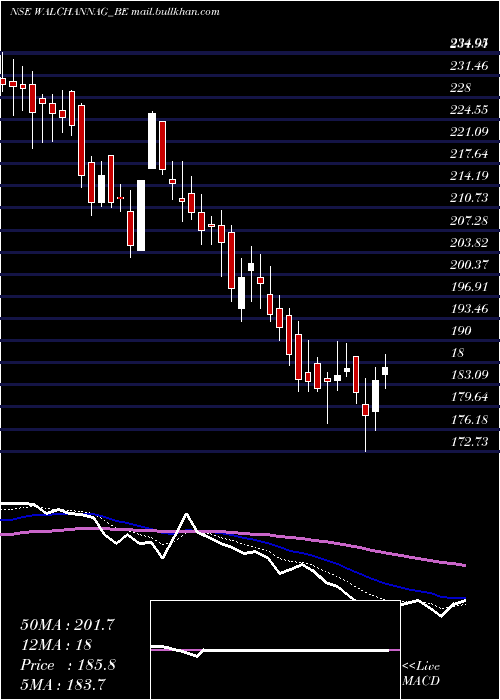Click the 217.64 price axis label
This screenshot has height=700, width=500.
469,154
